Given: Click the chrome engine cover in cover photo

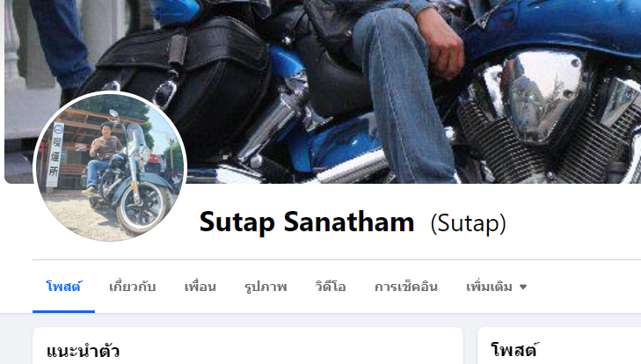Looking at the screenshot, I should click(542, 96).
